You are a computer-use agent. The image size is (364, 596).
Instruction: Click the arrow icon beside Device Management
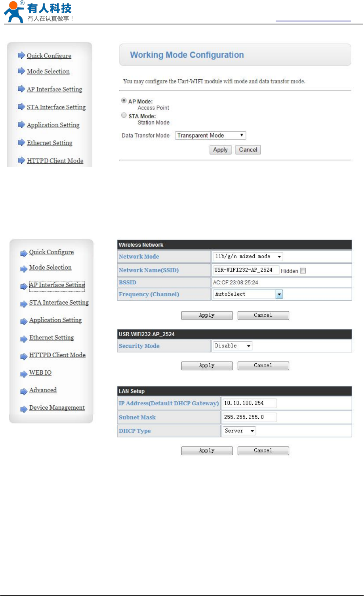click(x=24, y=409)
